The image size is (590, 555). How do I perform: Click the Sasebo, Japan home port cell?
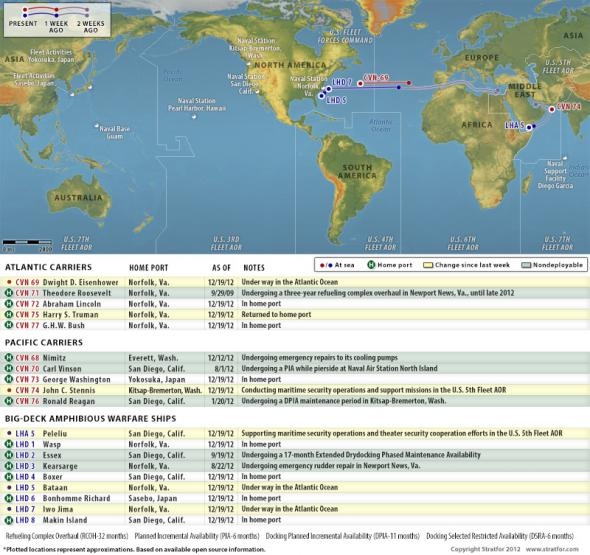(x=152, y=498)
